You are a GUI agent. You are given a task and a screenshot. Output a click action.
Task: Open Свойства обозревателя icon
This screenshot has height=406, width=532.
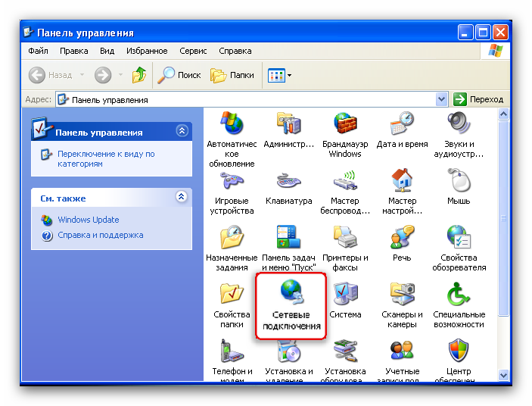[459, 237]
